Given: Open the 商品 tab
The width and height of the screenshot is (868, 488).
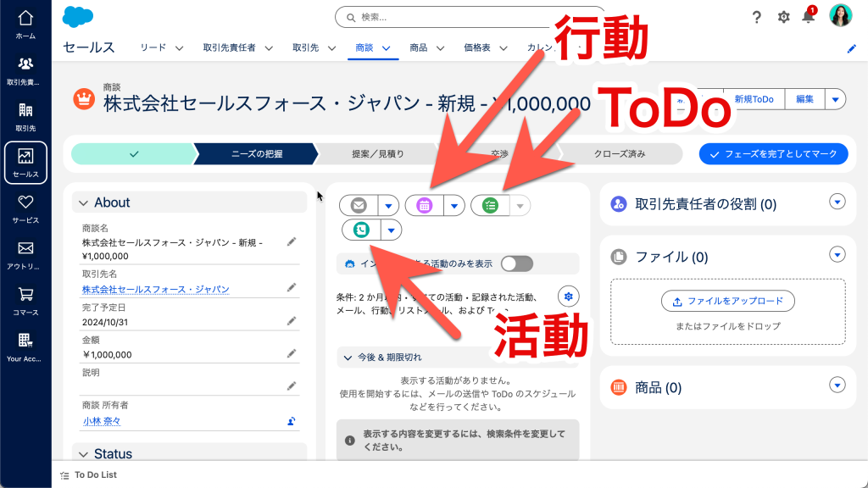Looking at the screenshot, I should 419,47.
